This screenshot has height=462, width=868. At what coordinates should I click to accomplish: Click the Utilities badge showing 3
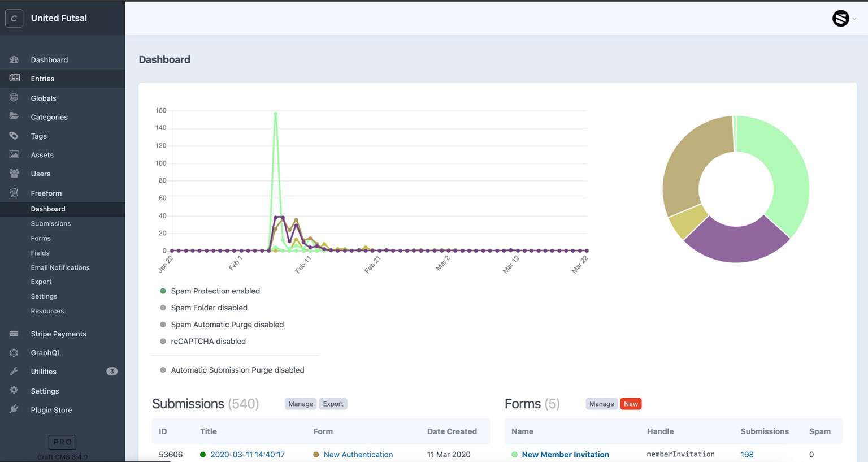point(112,372)
